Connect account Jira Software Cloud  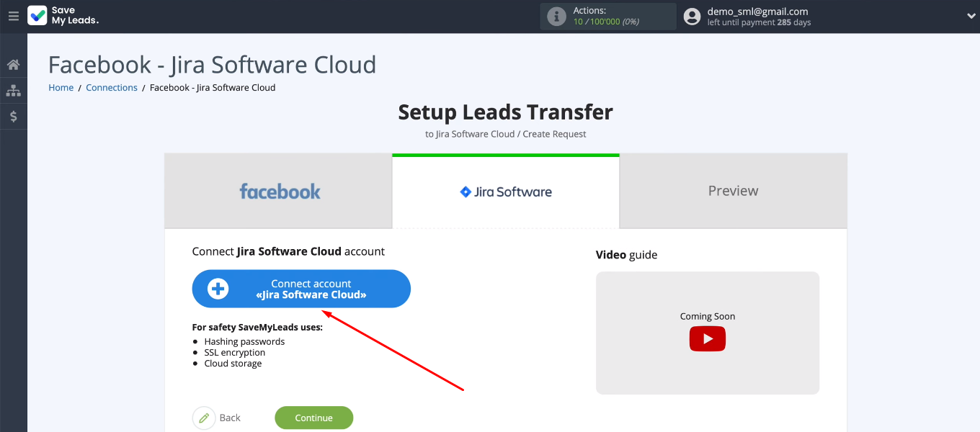[x=301, y=289]
